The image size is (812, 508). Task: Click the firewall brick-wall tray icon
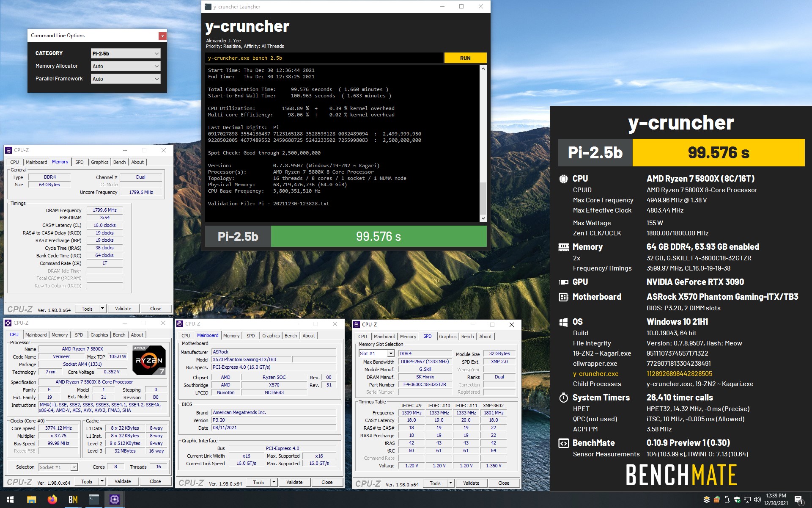pos(716,500)
